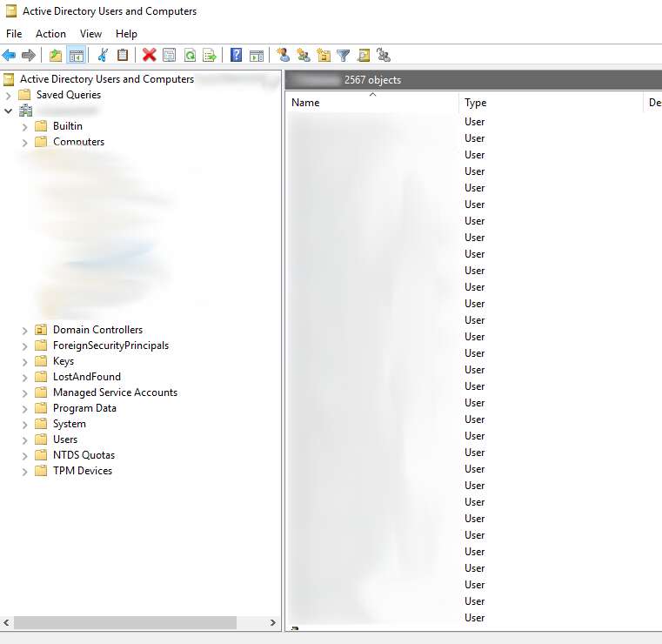Screen dimensions: 662x644
Task: Click the tree pane horizontal scrollbar thumb
Action: coord(125,622)
